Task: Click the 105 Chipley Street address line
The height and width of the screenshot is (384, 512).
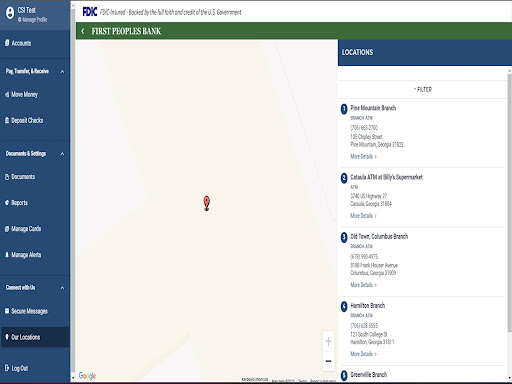Action: (366, 137)
